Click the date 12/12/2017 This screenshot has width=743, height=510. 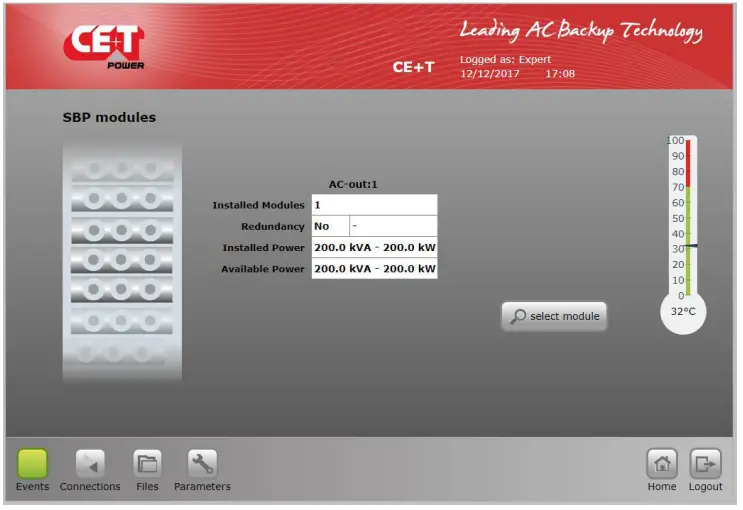coord(489,74)
